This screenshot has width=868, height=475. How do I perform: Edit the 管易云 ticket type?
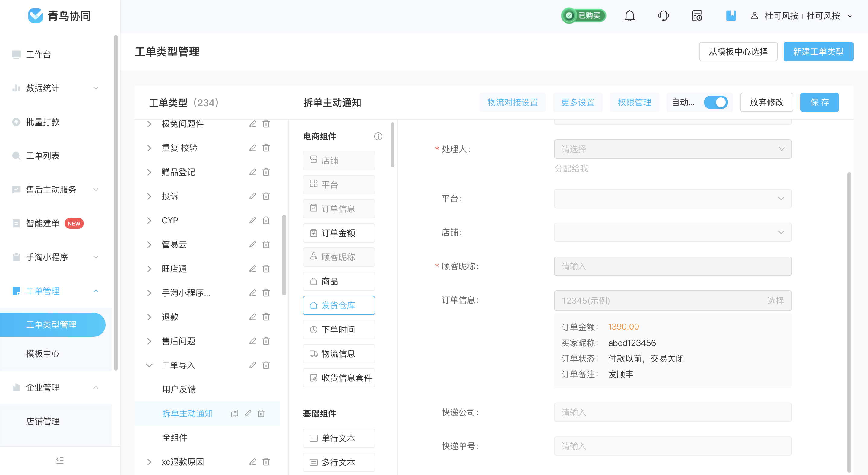[252, 244]
